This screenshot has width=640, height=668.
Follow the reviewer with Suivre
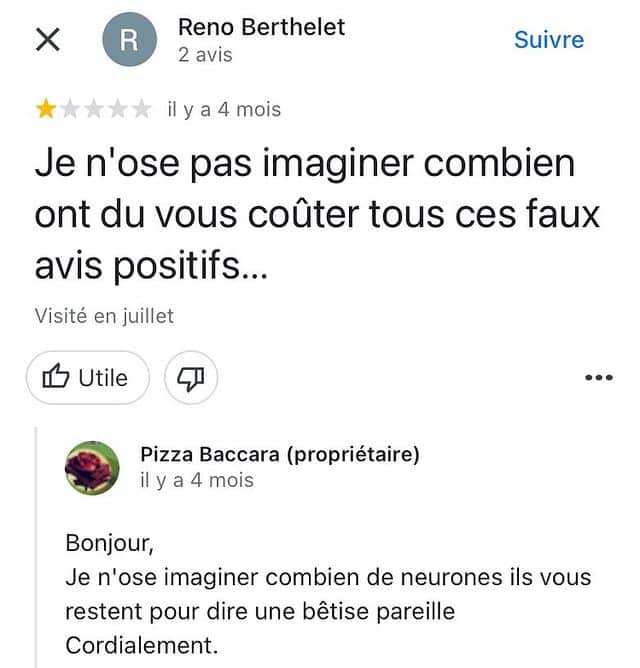pos(548,40)
